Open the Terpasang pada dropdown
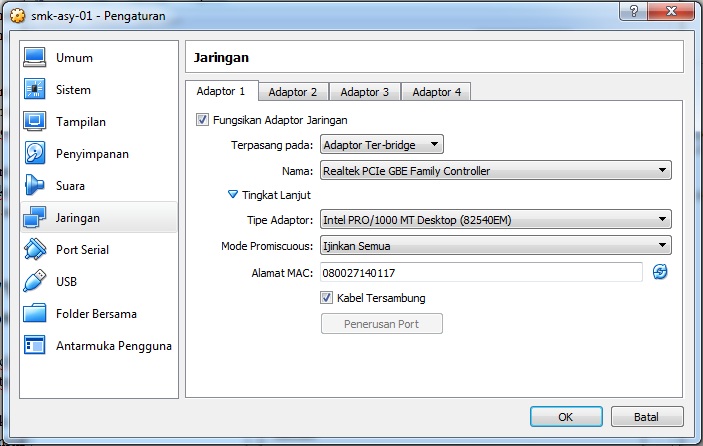Viewport: 703px width, 446px height. 382,144
